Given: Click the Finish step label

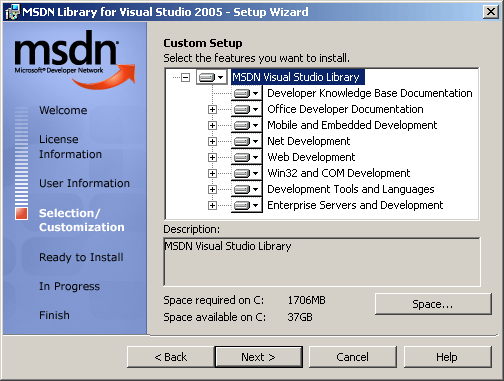Looking at the screenshot, I should point(54,315).
